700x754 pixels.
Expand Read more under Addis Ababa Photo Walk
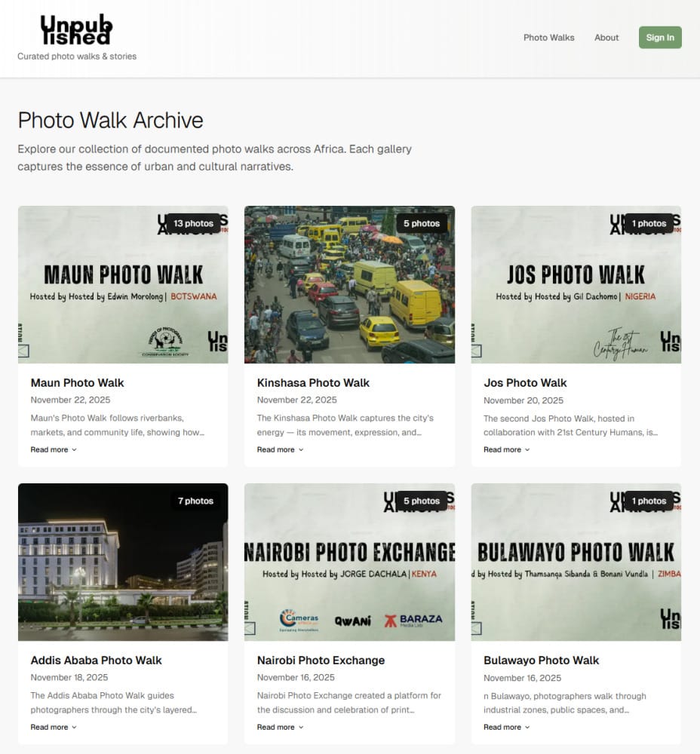coord(54,727)
